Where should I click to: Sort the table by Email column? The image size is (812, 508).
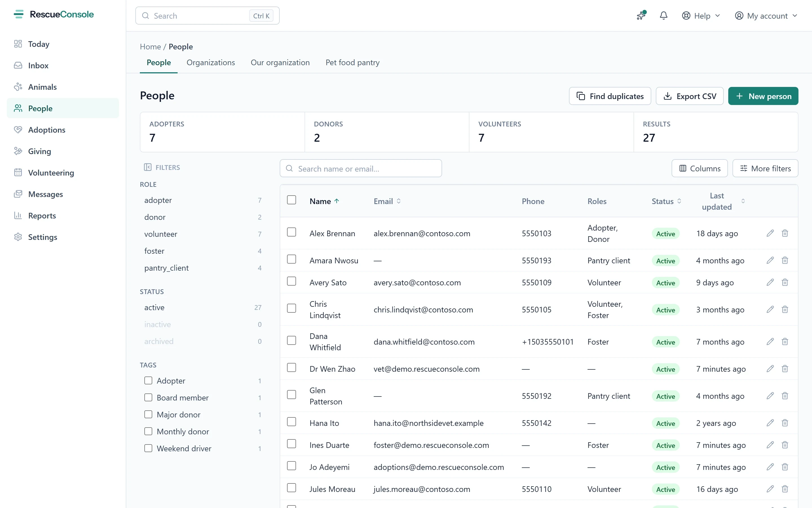(x=387, y=201)
